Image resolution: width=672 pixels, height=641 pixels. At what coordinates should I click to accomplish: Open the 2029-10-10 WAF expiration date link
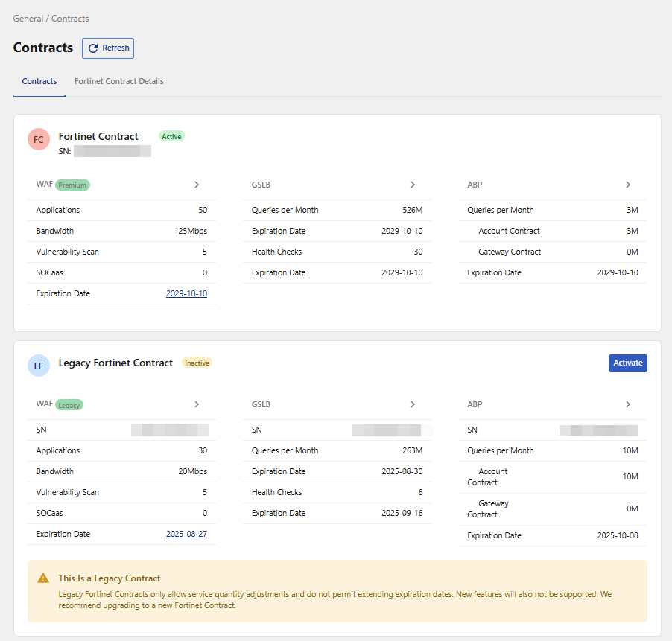[x=186, y=294]
